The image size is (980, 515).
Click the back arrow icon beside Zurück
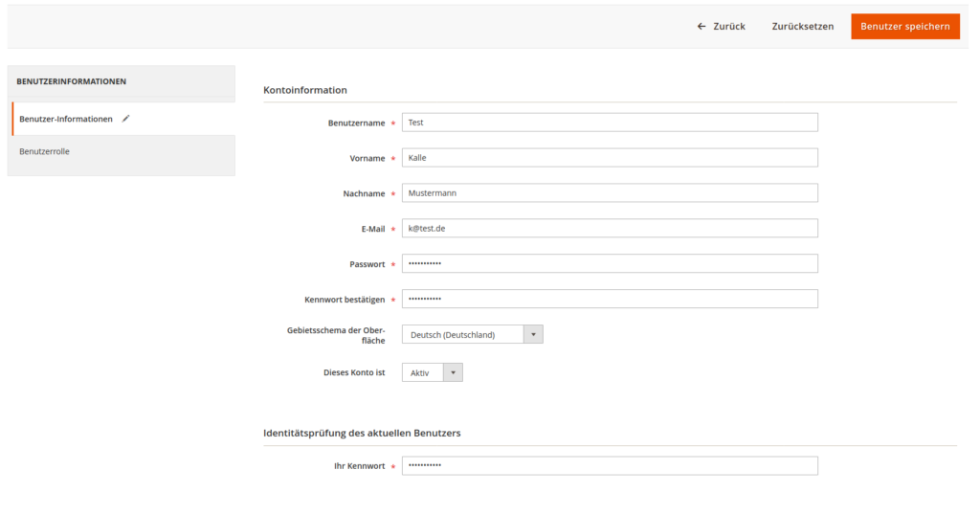[702, 27]
